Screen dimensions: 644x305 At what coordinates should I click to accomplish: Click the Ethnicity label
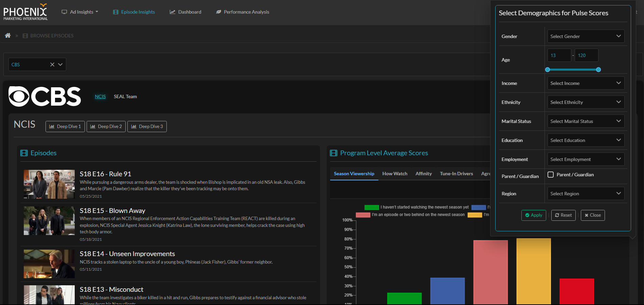[x=511, y=102]
